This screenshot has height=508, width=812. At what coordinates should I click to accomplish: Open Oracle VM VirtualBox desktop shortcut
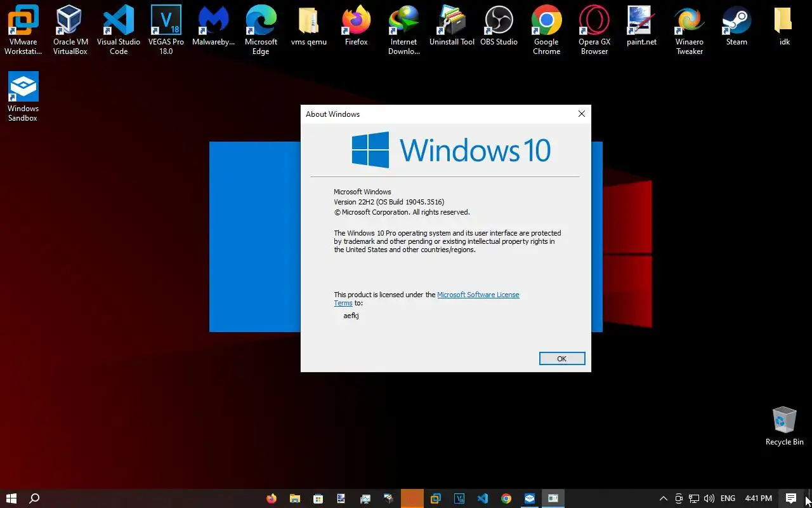[70, 30]
